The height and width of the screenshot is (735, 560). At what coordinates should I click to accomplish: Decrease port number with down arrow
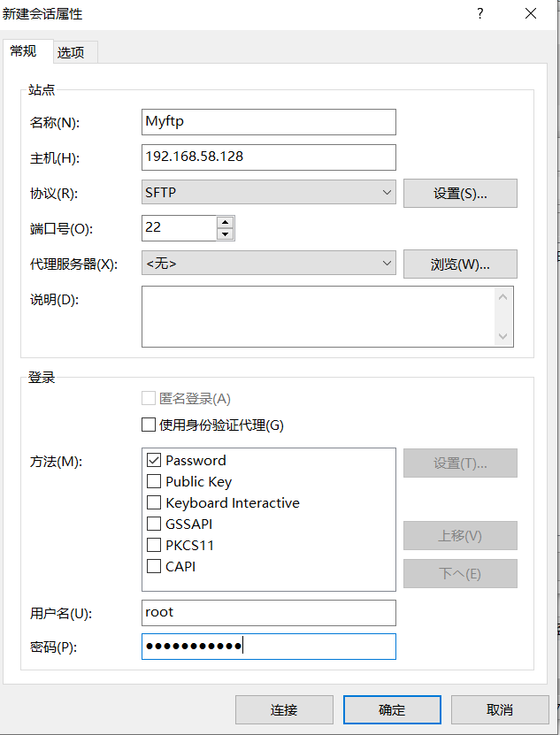[226, 234]
